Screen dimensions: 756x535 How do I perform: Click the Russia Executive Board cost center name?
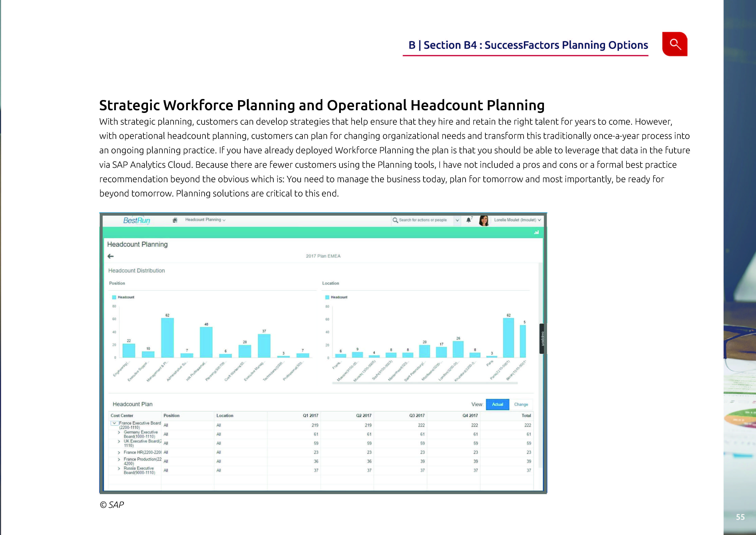(139, 470)
